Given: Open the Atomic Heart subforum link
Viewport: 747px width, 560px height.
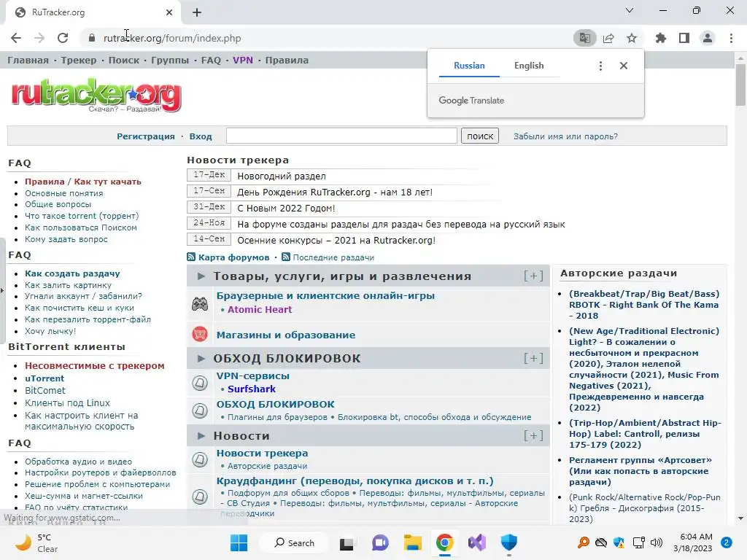Looking at the screenshot, I should (260, 309).
